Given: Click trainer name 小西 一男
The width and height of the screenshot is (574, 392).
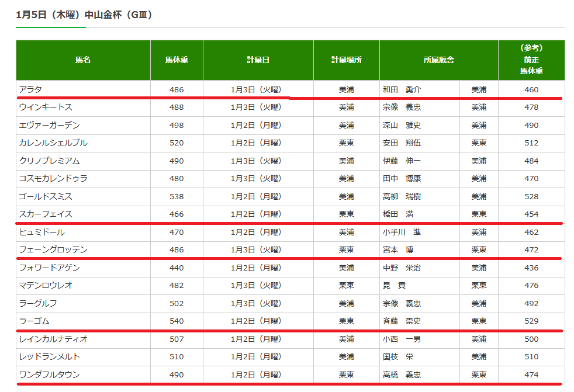Looking at the screenshot, I should tap(402, 339).
